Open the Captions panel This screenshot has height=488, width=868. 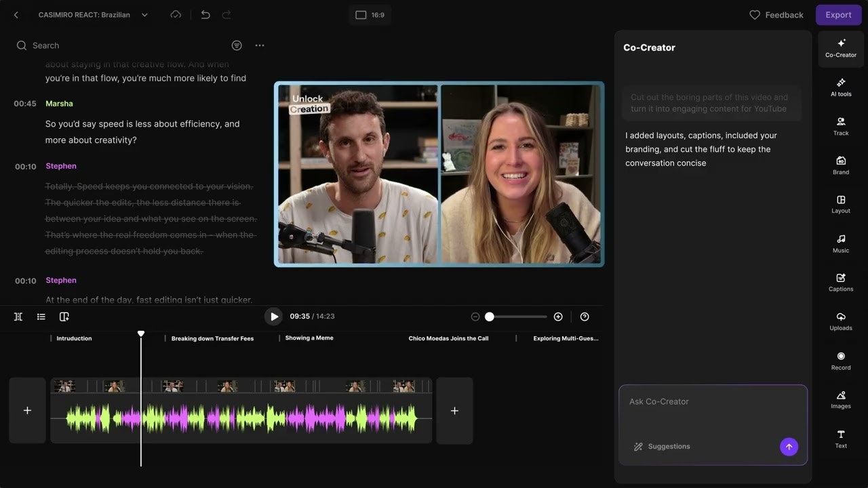[840, 283]
